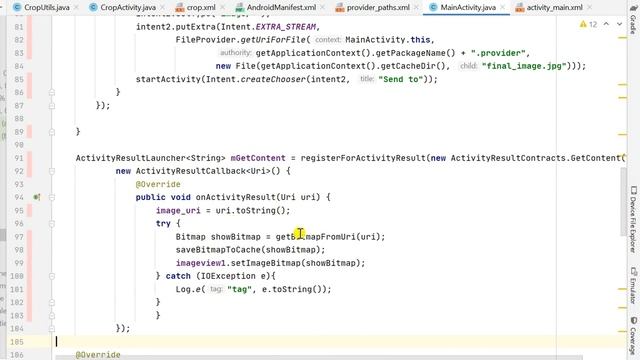The width and height of the screenshot is (640, 360).
Task: Click imageview1.setImageBitmap on line 99
Action: (x=238, y=263)
